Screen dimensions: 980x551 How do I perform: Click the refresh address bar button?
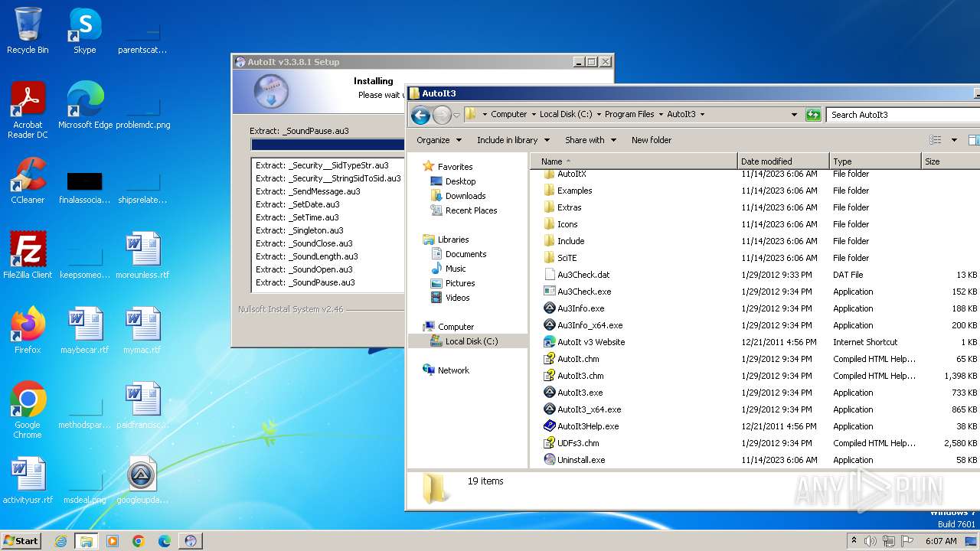point(813,115)
